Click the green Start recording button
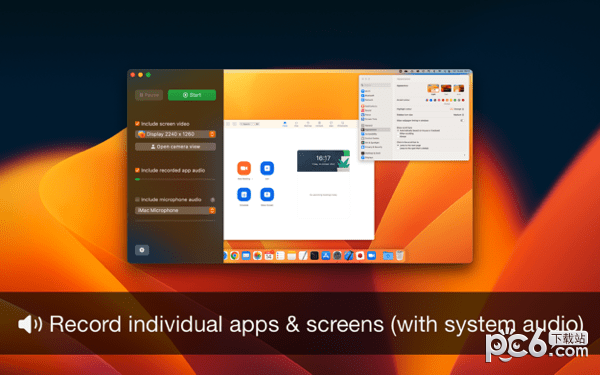600x375 pixels. (x=192, y=95)
